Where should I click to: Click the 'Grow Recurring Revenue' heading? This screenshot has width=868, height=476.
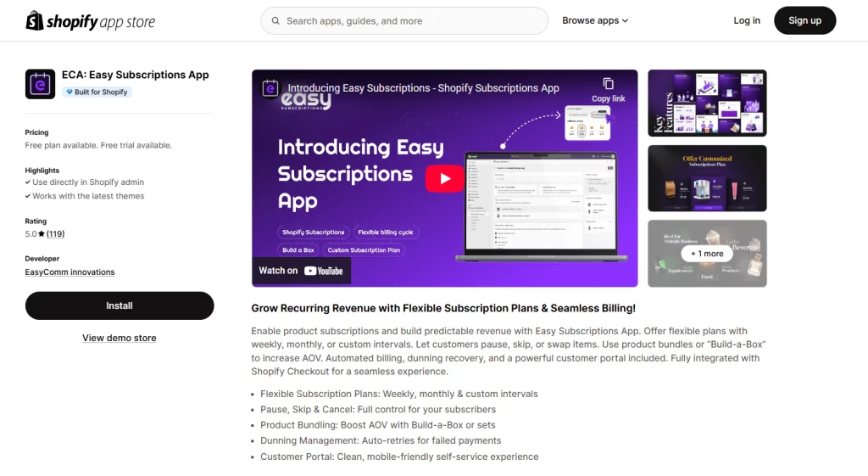[x=443, y=309]
